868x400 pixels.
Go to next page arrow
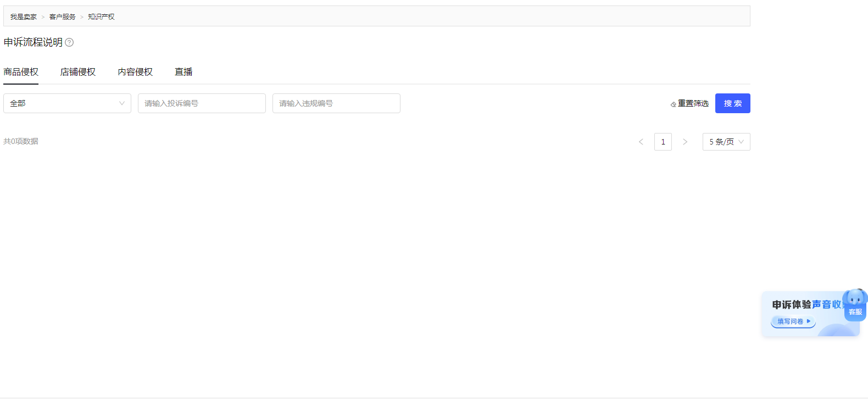coord(685,142)
